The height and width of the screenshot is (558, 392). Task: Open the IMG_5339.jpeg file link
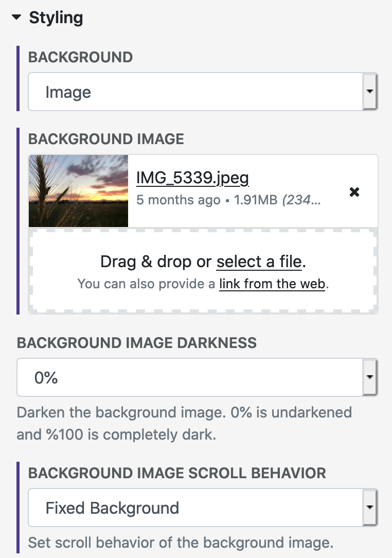(192, 177)
